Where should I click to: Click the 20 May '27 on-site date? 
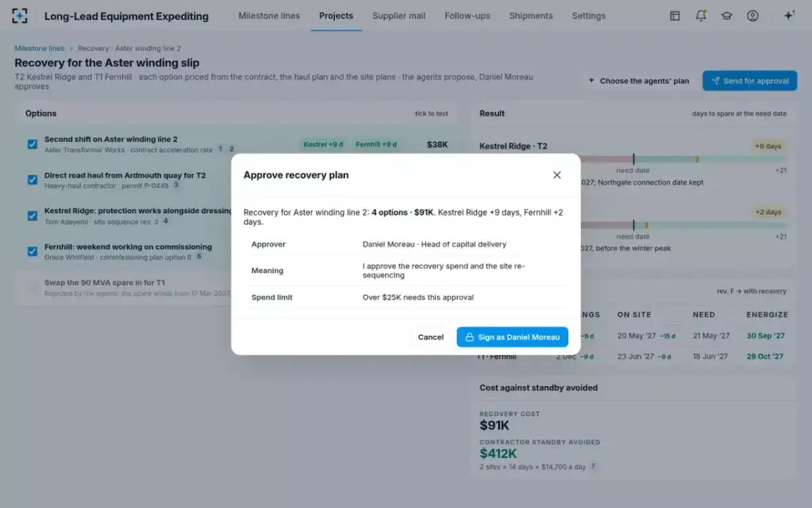pyautogui.click(x=635, y=336)
